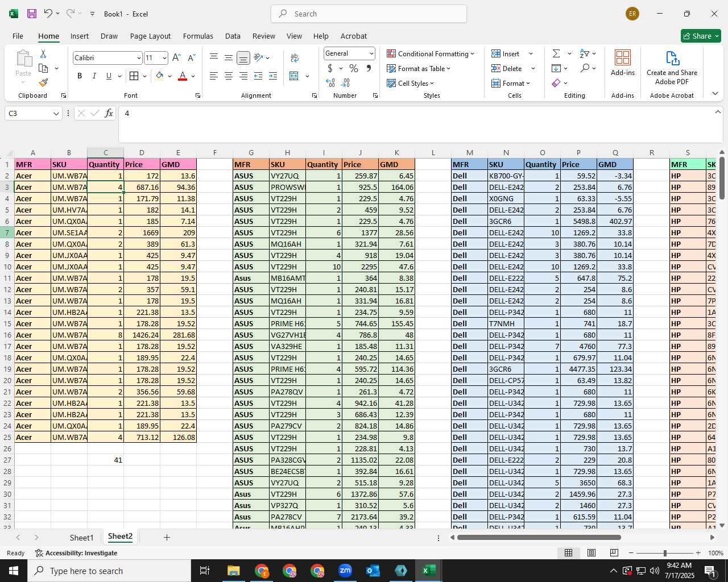This screenshot has height=582, width=728.
Task: Click Increase Font Size icon
Action: point(176,58)
